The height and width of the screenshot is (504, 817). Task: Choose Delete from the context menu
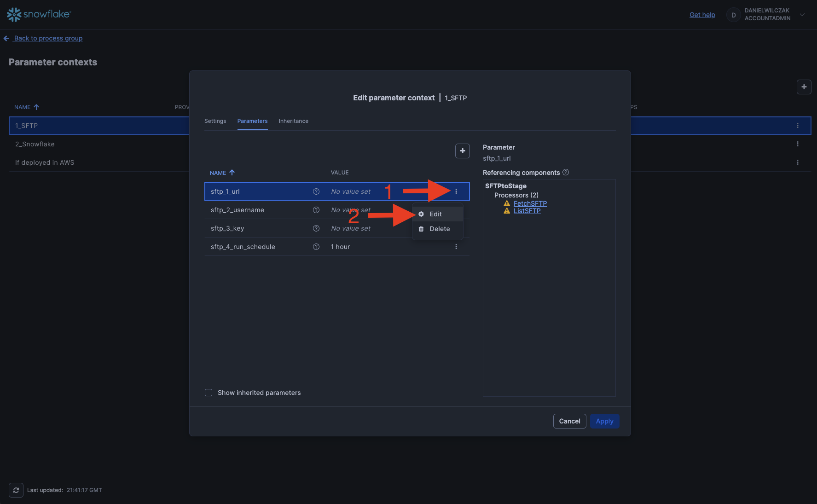[439, 229]
